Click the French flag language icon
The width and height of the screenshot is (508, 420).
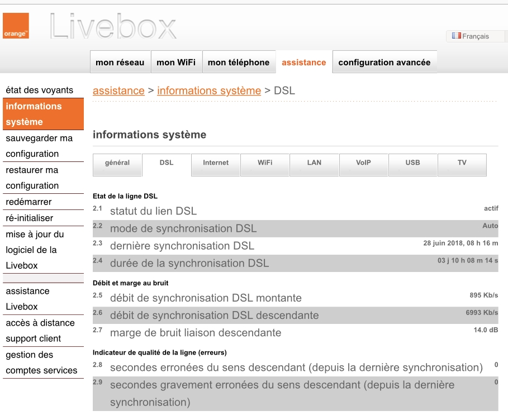[457, 35]
